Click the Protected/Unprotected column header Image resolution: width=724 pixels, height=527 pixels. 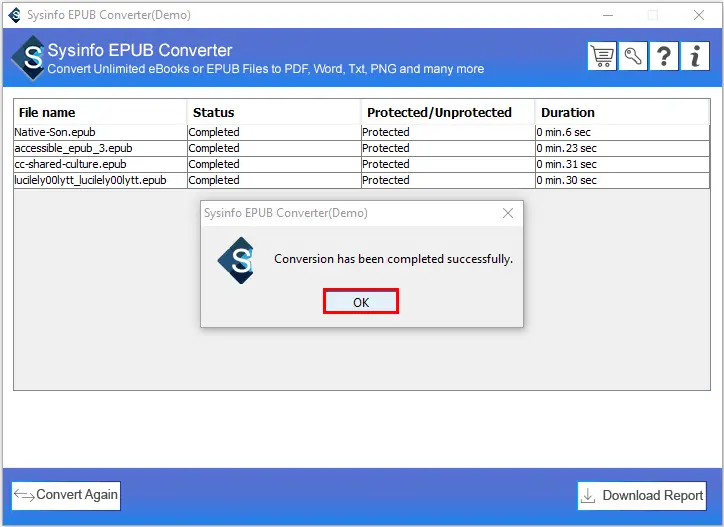[448, 112]
